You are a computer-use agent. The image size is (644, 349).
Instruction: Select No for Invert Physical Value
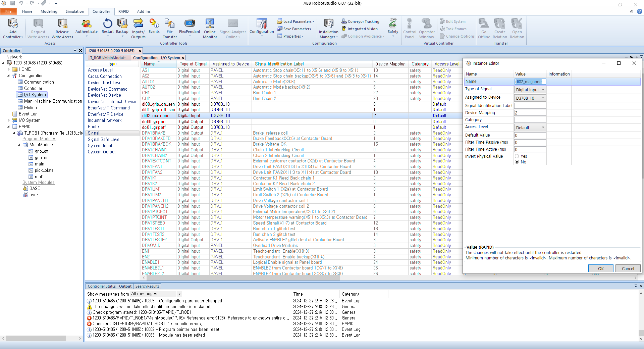pos(517,162)
